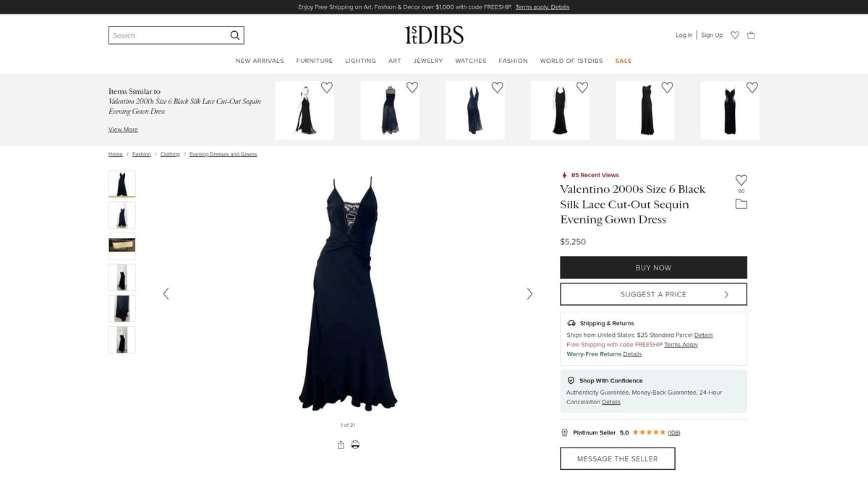Favorite the fourth similar dress
Image resolution: width=868 pixels, height=488 pixels.
click(x=582, y=87)
